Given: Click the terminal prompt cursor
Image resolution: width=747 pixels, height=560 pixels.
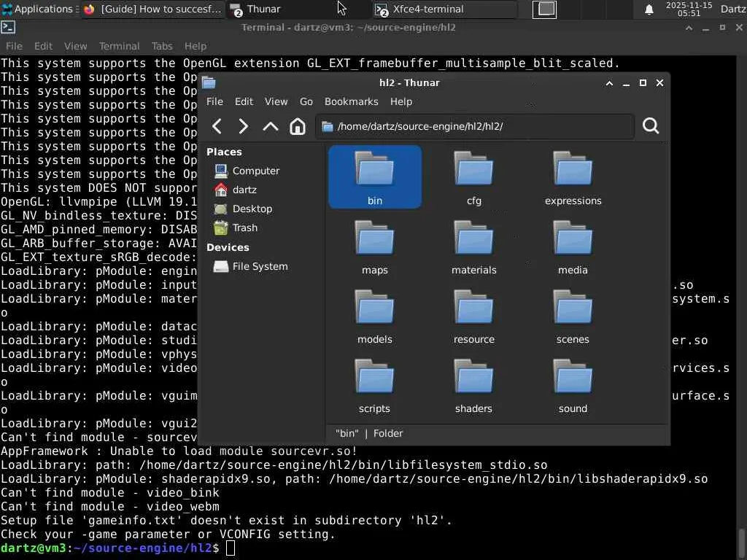Looking at the screenshot, I should [230, 548].
